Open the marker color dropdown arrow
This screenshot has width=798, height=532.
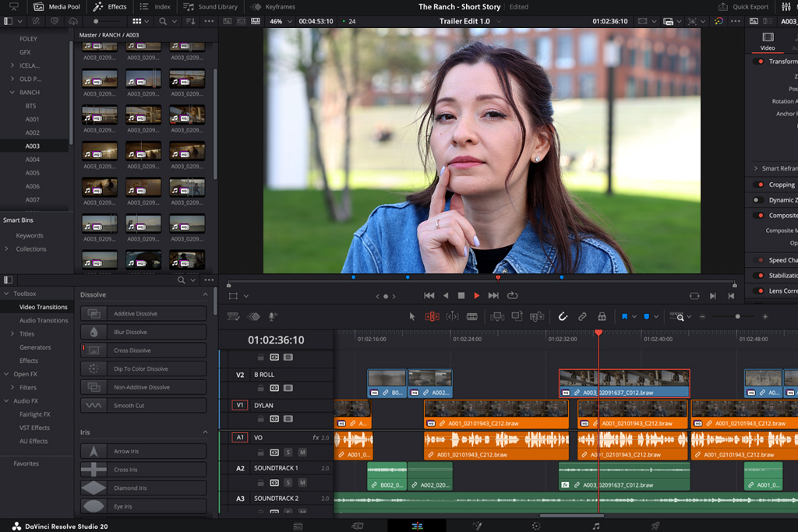pyautogui.click(x=656, y=316)
